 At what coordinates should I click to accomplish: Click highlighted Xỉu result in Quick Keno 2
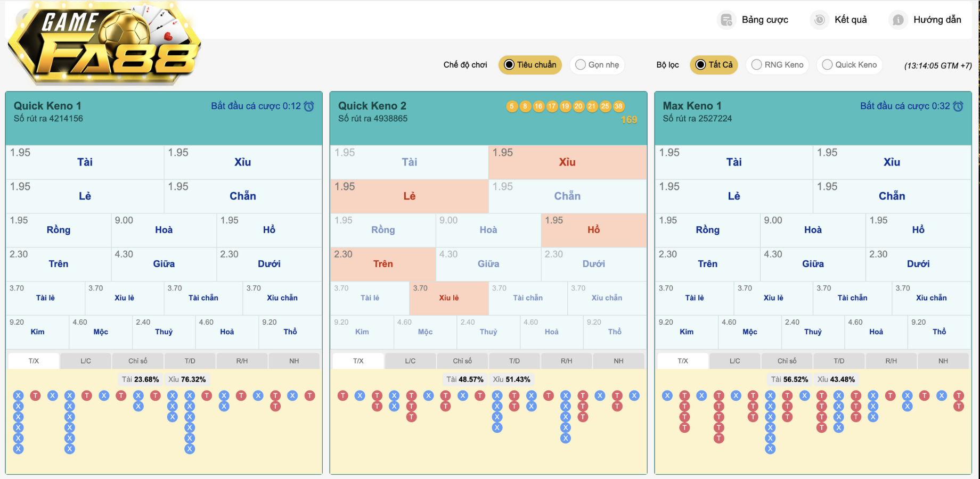[567, 162]
